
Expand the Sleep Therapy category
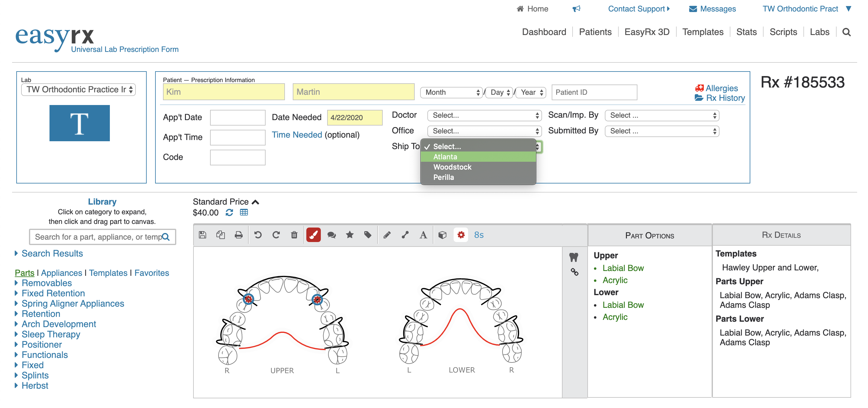pos(50,334)
